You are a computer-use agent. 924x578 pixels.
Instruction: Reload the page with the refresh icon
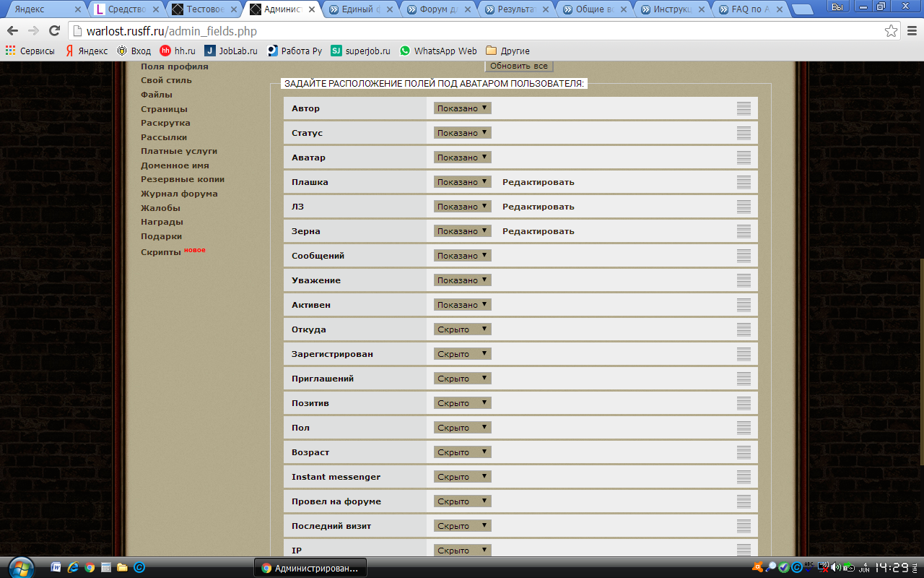54,31
